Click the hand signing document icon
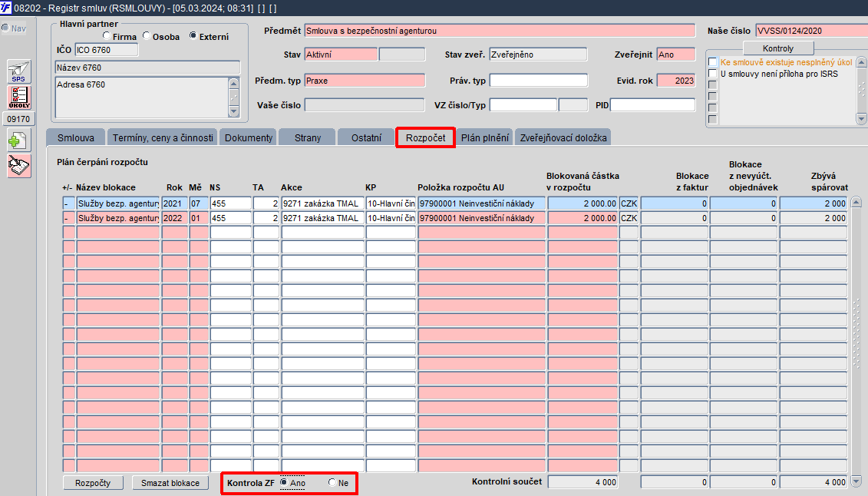Screen dimensions: 868x496 point(19,166)
